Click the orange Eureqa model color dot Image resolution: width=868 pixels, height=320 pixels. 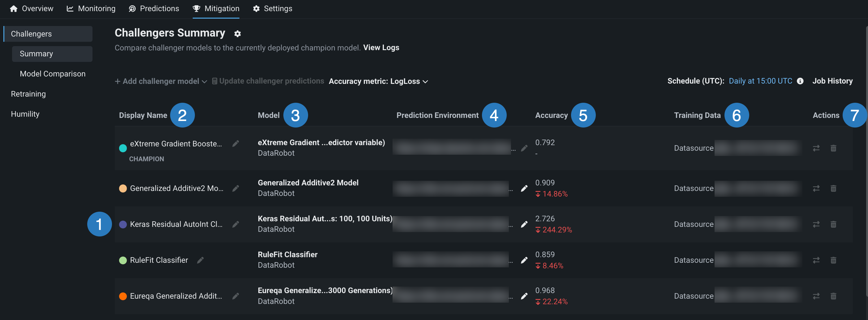(x=123, y=296)
